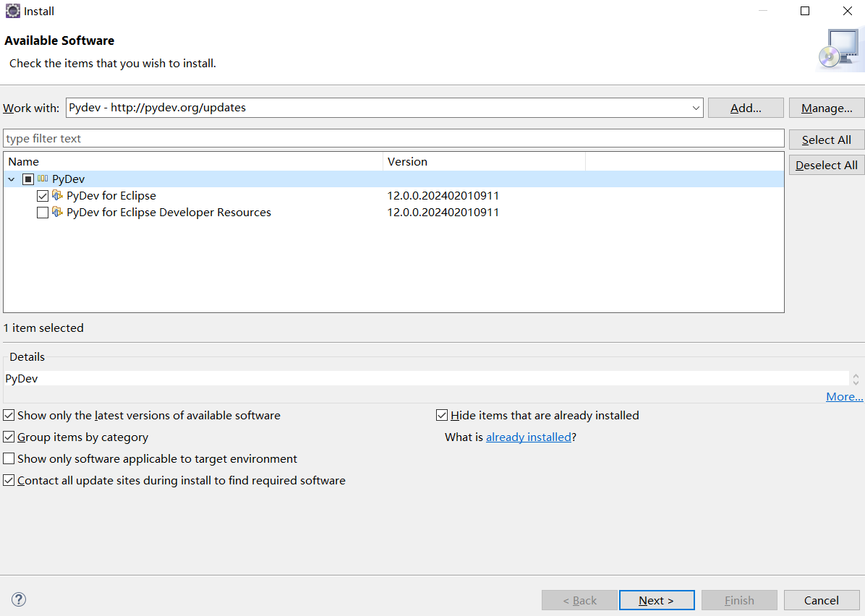Collapse the PyDev tree category

coord(12,179)
